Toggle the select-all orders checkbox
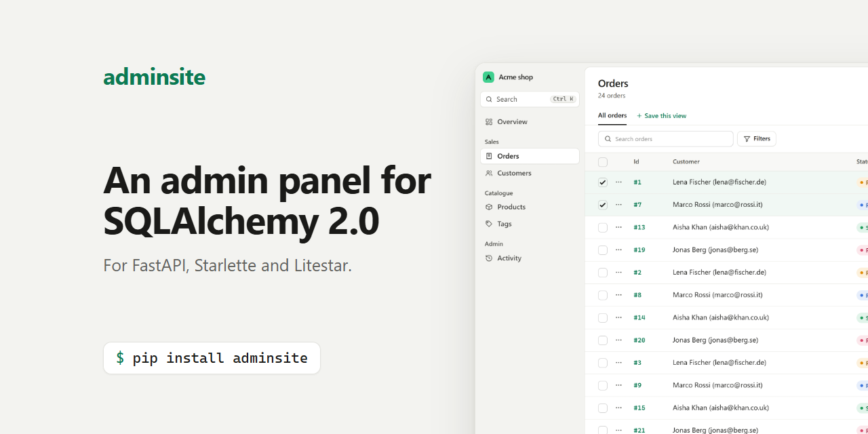Viewport: 868px width, 434px height. (603, 162)
